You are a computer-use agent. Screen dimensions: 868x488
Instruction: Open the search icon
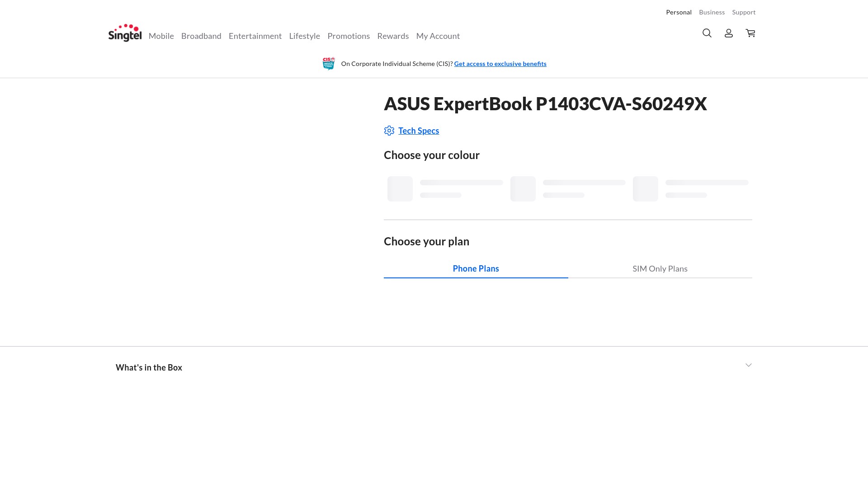(x=707, y=33)
